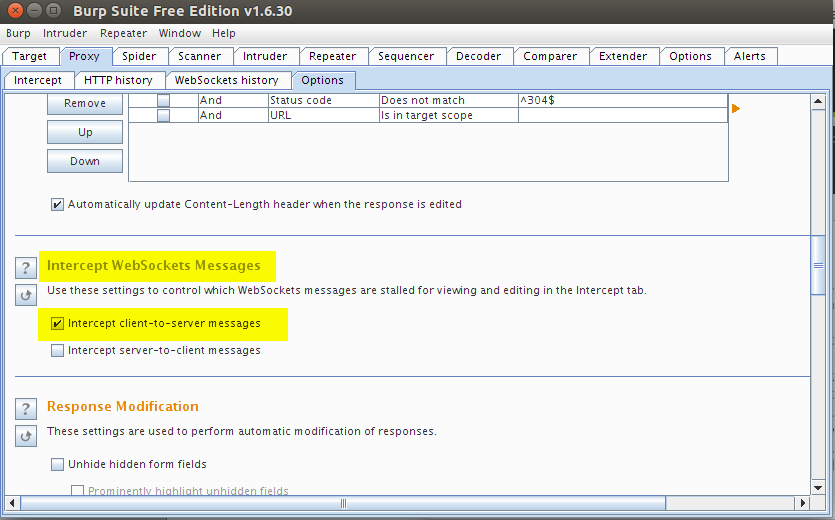Switch to the Decoder tab
Screen dimensions: 835x520
click(478, 56)
